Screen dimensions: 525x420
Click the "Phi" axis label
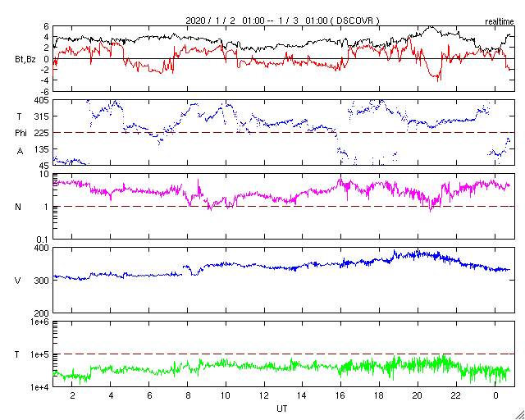coord(21,133)
